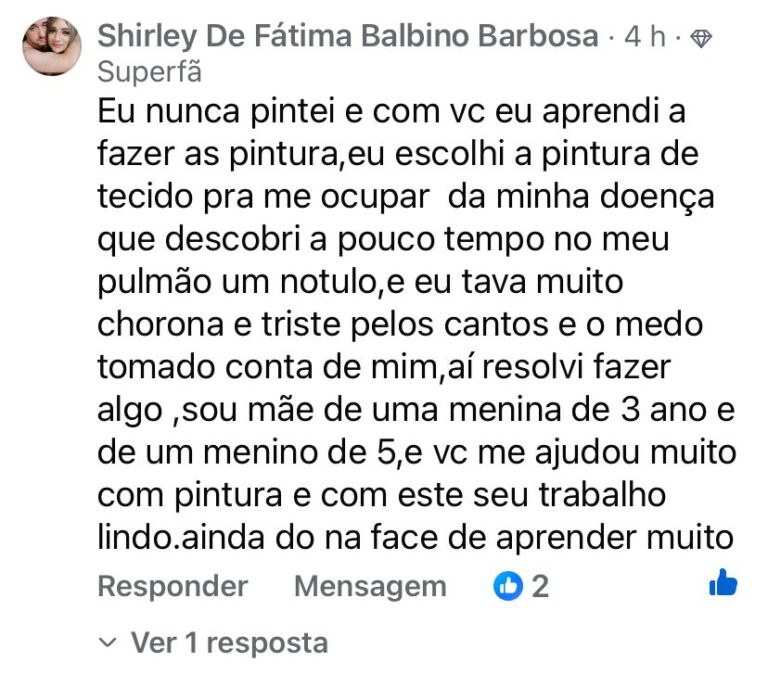The image size is (768, 687).
Task: View reactions by clicking count "2"
Action: click(x=540, y=585)
